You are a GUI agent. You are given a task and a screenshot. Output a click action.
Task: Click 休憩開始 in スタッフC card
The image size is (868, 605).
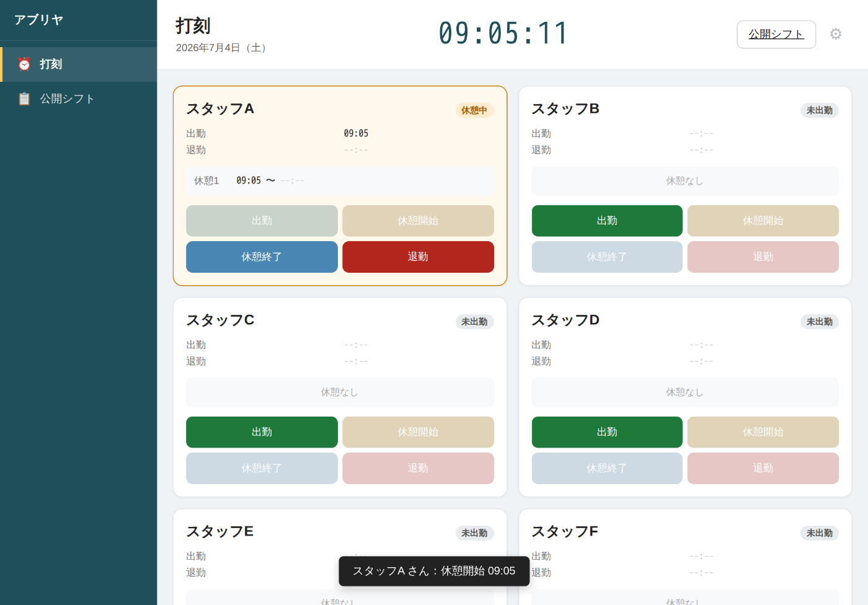[x=418, y=432]
